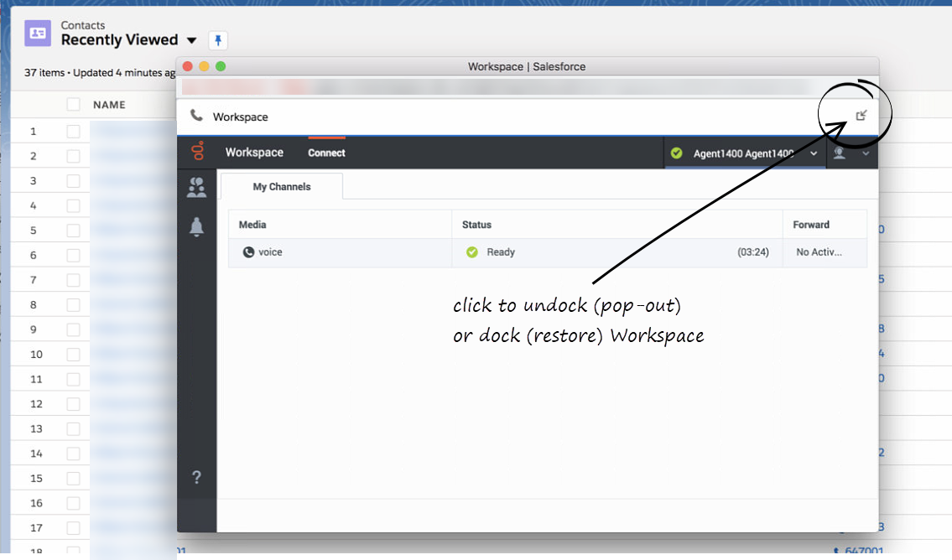Pin the Recently Viewed list view
Image resolution: width=952 pixels, height=560 pixels.
pos(218,40)
